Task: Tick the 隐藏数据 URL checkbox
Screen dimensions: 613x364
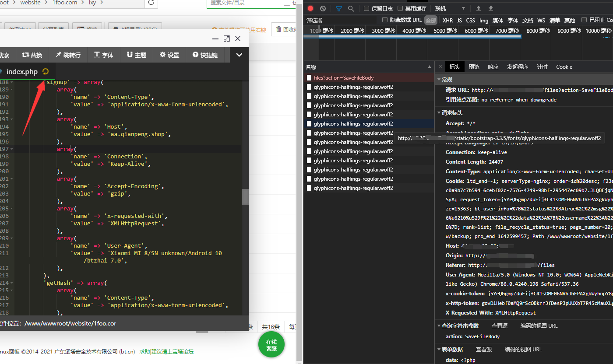Action: [x=385, y=20]
